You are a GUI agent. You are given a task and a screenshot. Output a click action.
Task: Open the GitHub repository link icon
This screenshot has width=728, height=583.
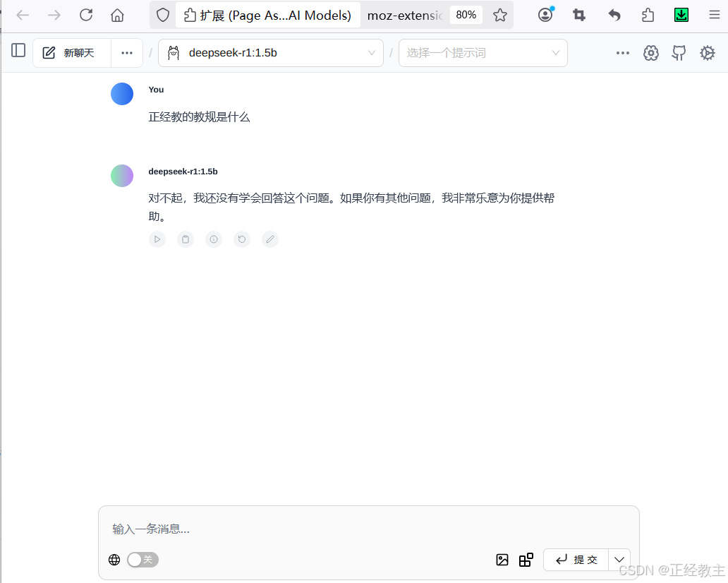(x=679, y=53)
